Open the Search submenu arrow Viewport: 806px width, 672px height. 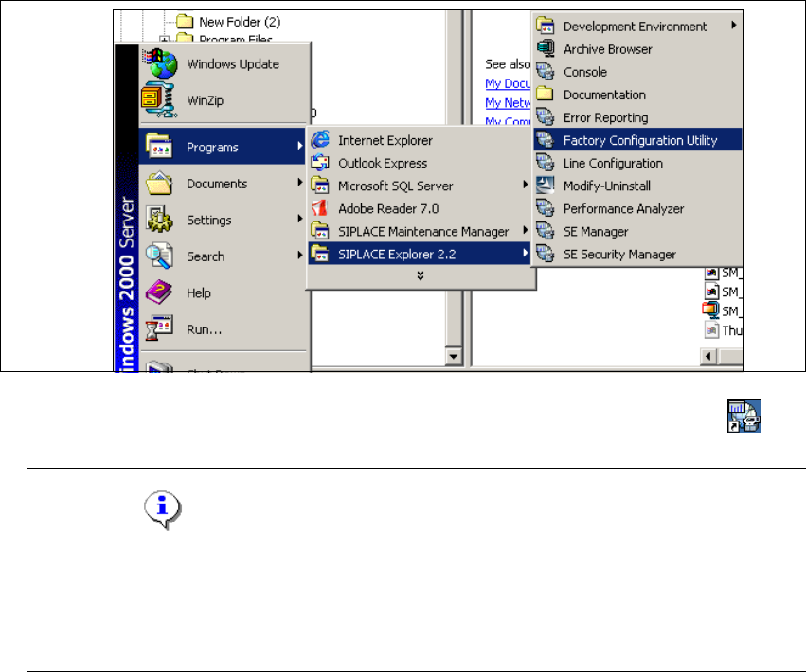[x=299, y=256]
